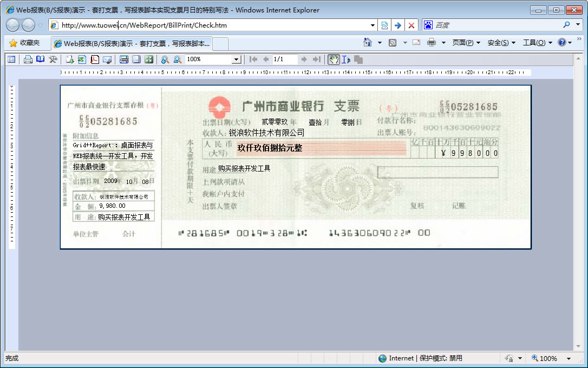Toggle the table of contents panel
Viewport: 588px width, 368px height.
coord(11,60)
